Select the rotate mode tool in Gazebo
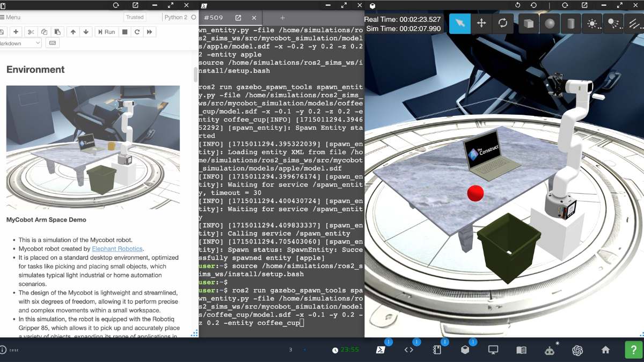This screenshot has width=644, height=362. click(503, 23)
